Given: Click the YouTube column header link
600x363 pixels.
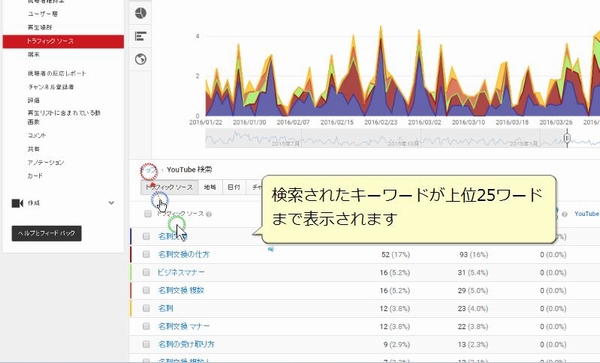Looking at the screenshot, I should (x=587, y=214).
